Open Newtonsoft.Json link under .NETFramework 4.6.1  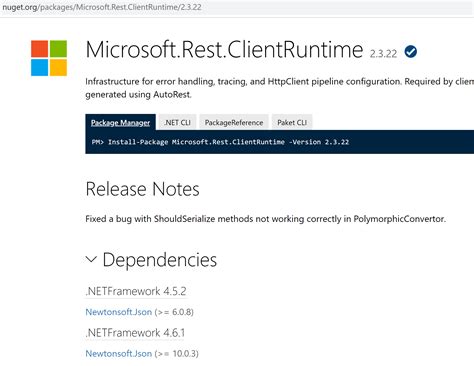click(119, 353)
